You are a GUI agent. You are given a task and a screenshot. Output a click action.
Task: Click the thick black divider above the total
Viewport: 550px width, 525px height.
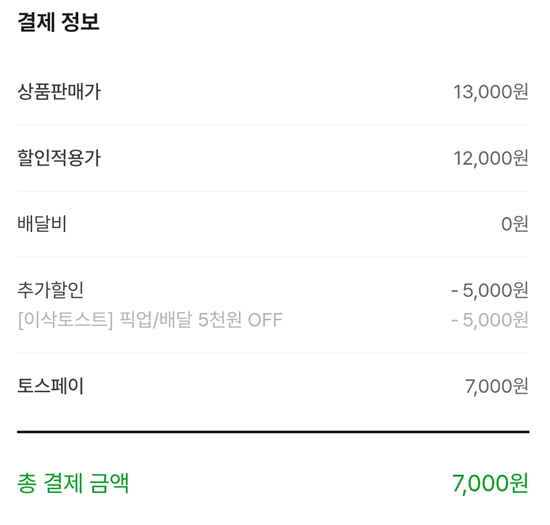point(273,432)
